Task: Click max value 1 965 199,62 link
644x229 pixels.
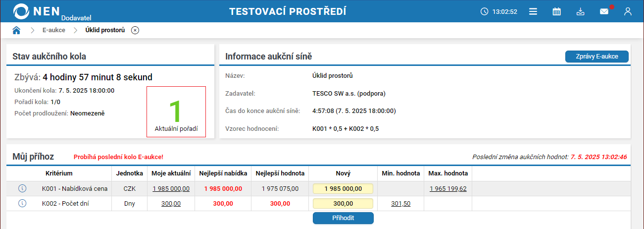Action: point(448,189)
